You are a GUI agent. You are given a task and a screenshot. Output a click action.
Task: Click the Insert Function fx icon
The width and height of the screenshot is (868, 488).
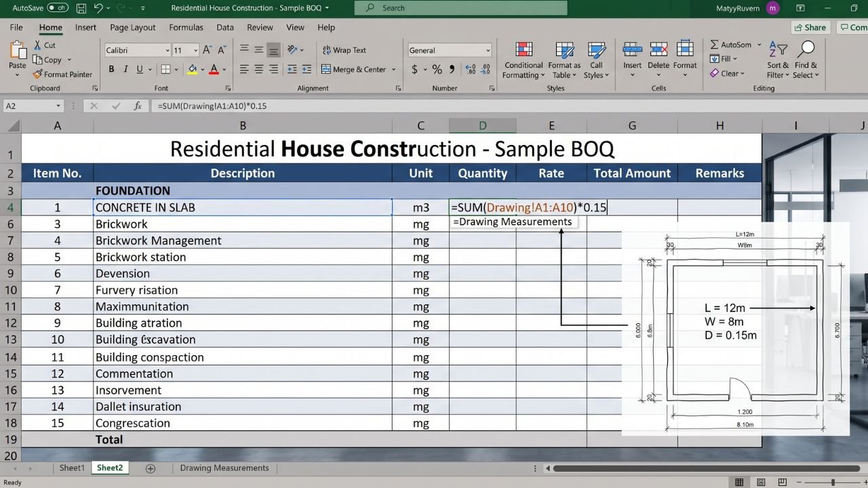click(138, 106)
